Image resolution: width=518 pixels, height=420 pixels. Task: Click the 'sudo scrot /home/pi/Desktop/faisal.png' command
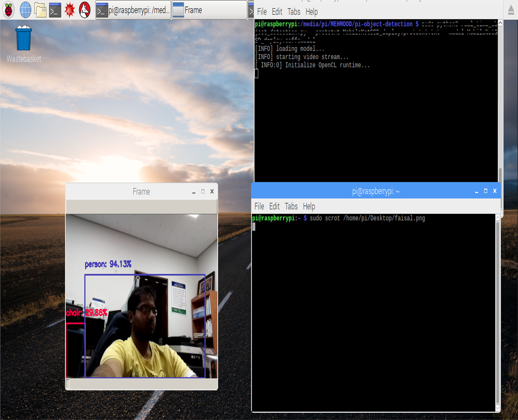pos(367,218)
